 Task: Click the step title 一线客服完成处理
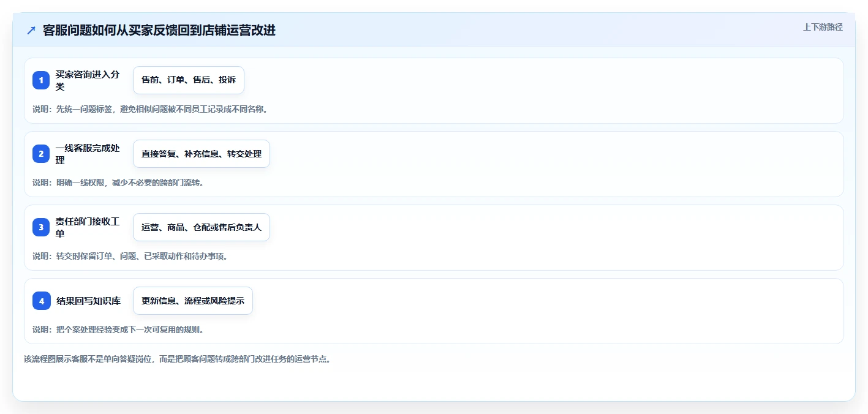[x=88, y=154]
